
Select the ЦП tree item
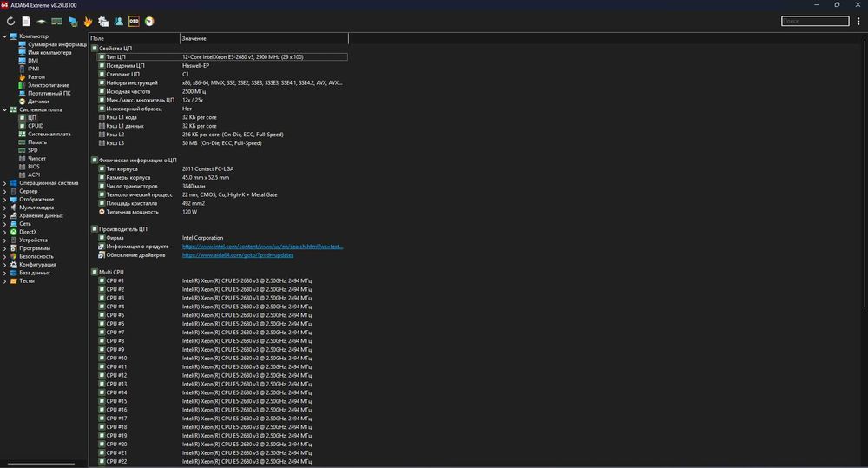[x=32, y=118]
